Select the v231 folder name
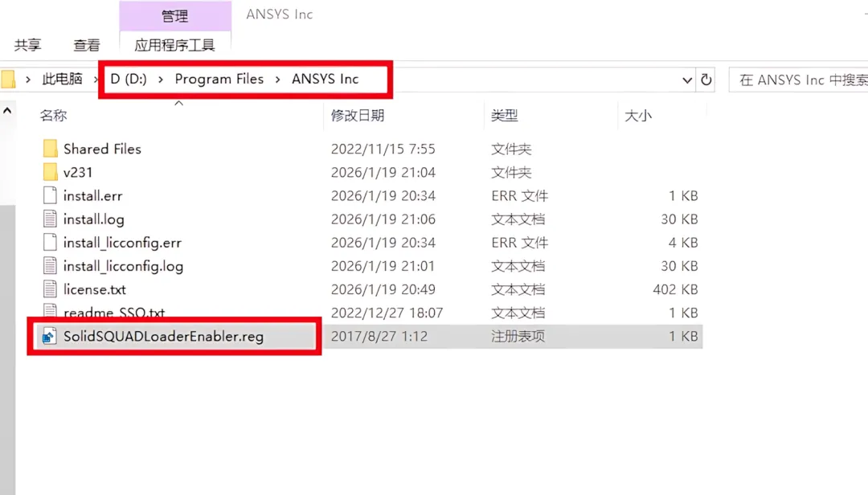868x495 pixels. tap(77, 172)
